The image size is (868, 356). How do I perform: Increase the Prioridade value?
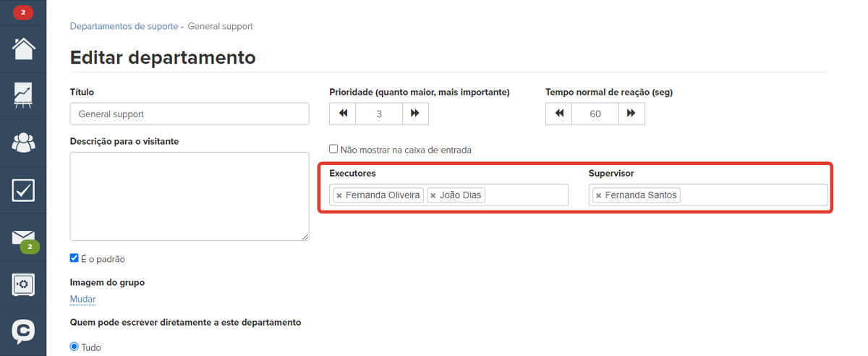pos(415,114)
